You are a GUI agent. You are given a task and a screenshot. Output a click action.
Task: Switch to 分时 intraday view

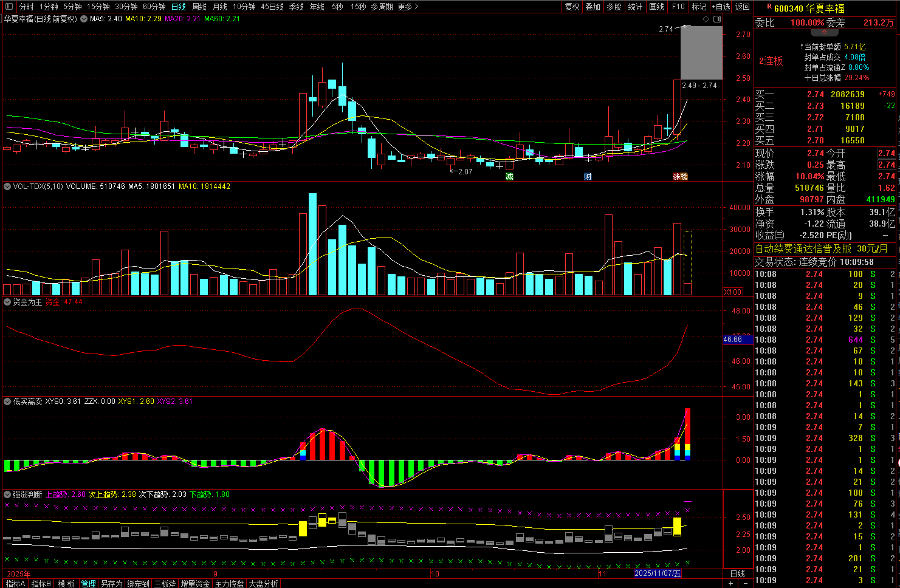click(26, 7)
